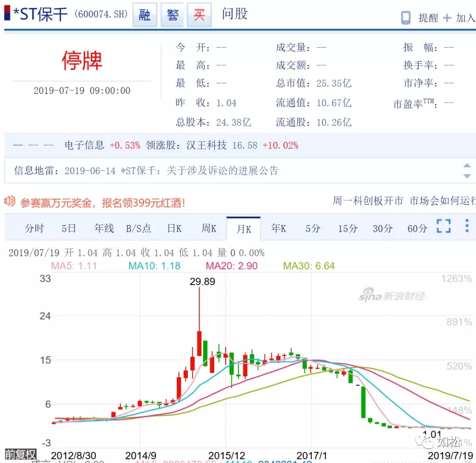This screenshot has height=463, width=476.
Task: Switch to the 60分 chart tab
Action: [x=417, y=229]
